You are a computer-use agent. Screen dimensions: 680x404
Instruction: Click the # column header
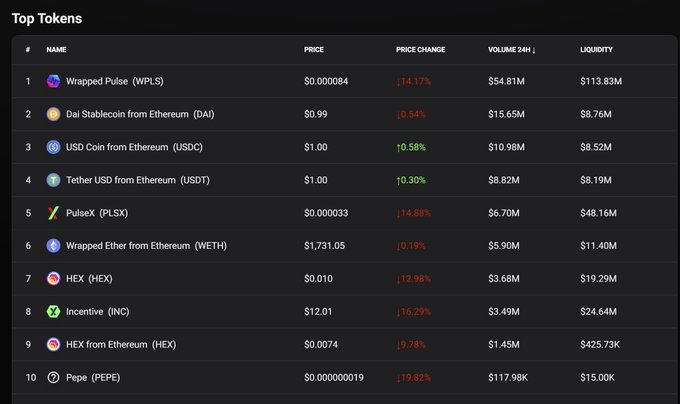click(x=28, y=50)
